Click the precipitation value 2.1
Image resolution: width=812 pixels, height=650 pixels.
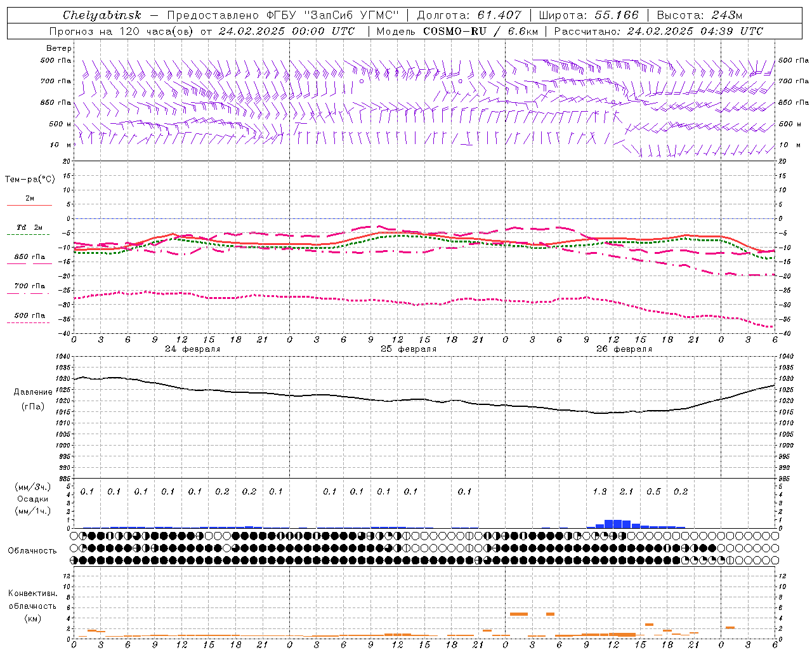pyautogui.click(x=627, y=492)
